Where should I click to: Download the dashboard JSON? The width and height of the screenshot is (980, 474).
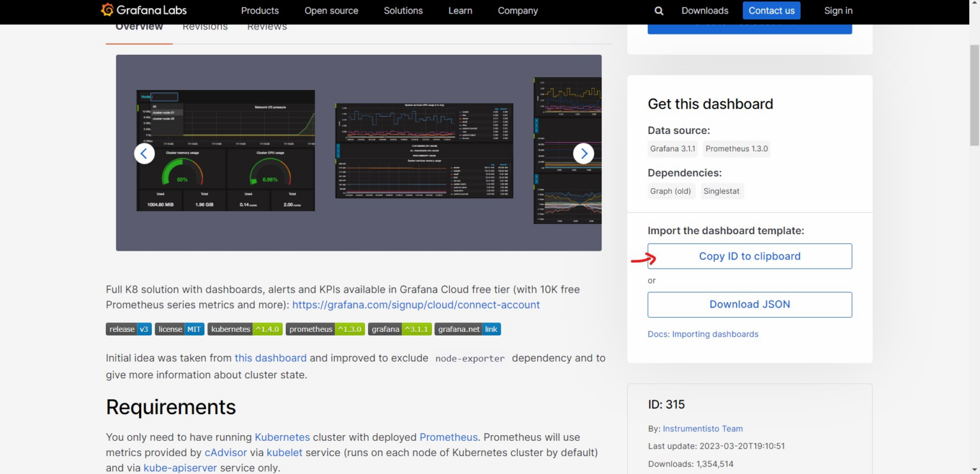(x=750, y=304)
